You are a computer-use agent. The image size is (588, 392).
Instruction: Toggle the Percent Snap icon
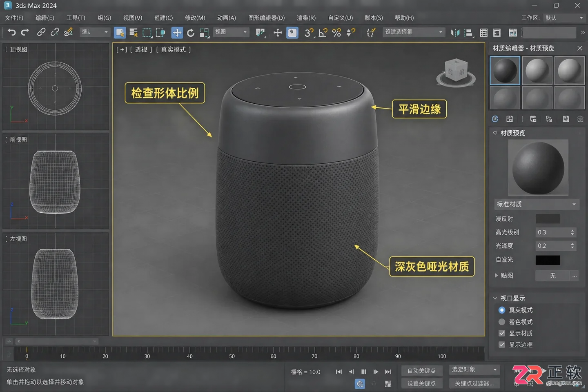tap(336, 33)
